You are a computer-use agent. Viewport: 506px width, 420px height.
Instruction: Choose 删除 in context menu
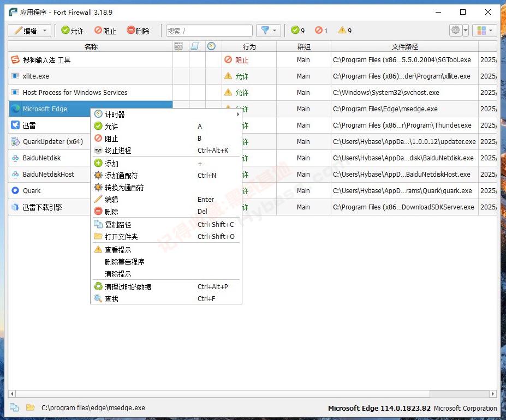[166, 211]
